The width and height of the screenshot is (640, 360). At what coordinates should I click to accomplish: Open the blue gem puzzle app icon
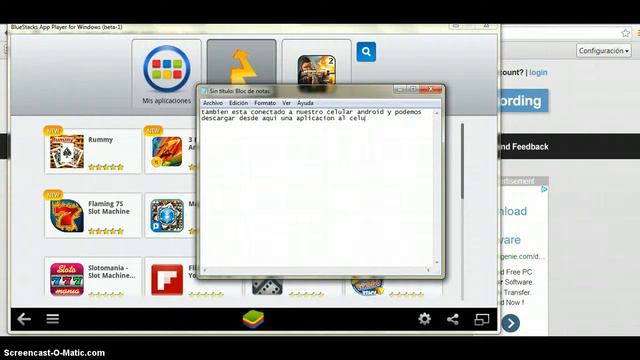[167, 216]
